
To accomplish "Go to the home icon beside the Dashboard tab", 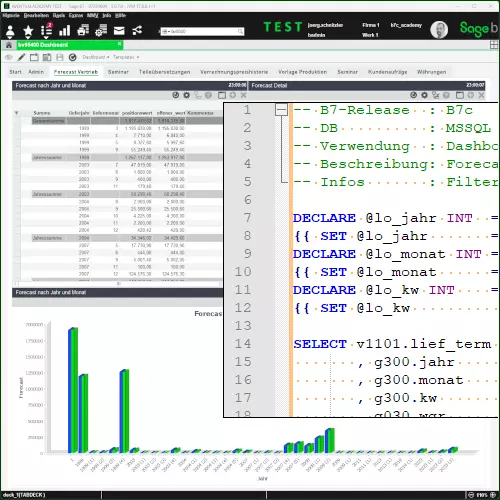I will tap(9, 45).
